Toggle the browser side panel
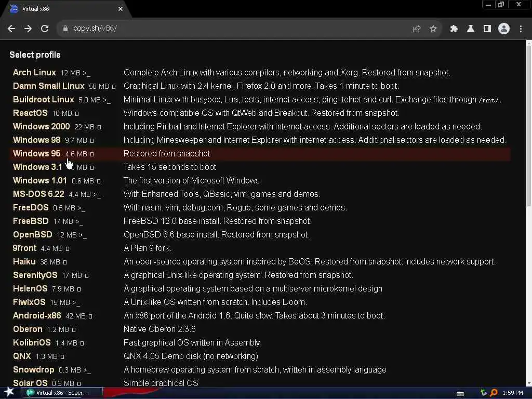Image resolution: width=532 pixels, height=399 pixels. (487, 29)
